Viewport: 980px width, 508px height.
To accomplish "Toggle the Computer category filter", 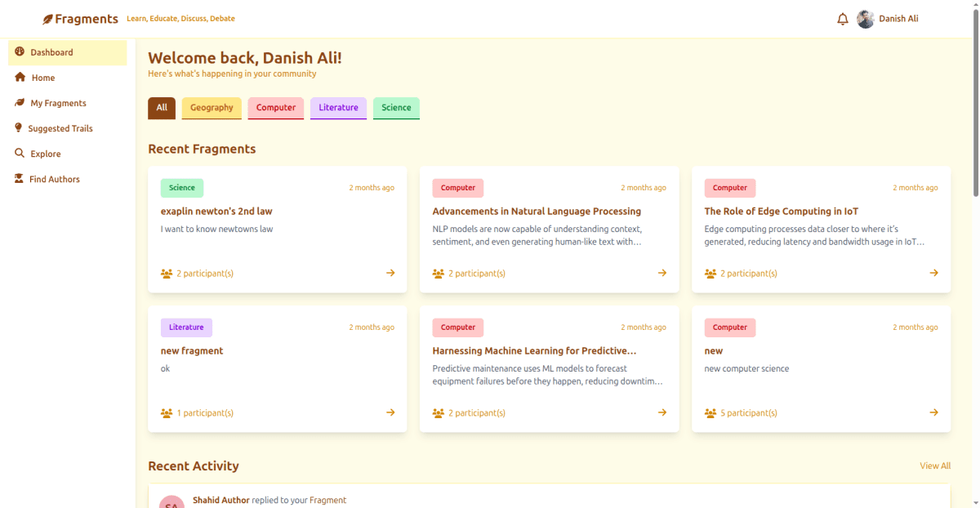I will pyautogui.click(x=275, y=107).
